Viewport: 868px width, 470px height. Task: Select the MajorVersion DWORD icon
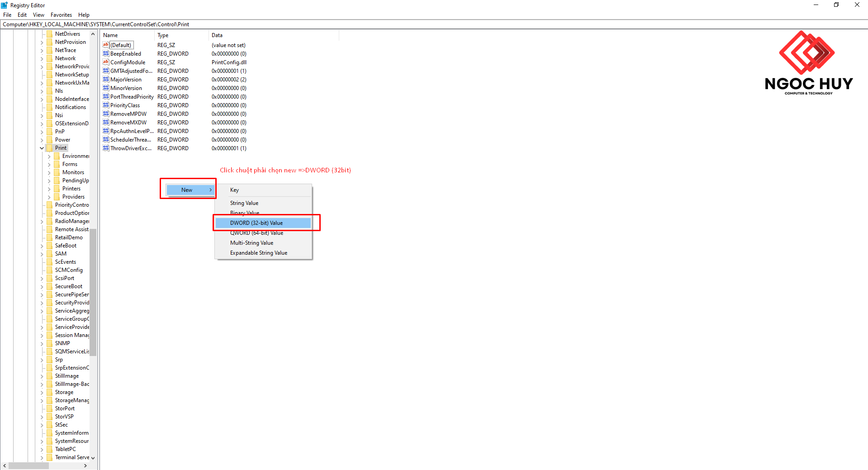(106, 80)
